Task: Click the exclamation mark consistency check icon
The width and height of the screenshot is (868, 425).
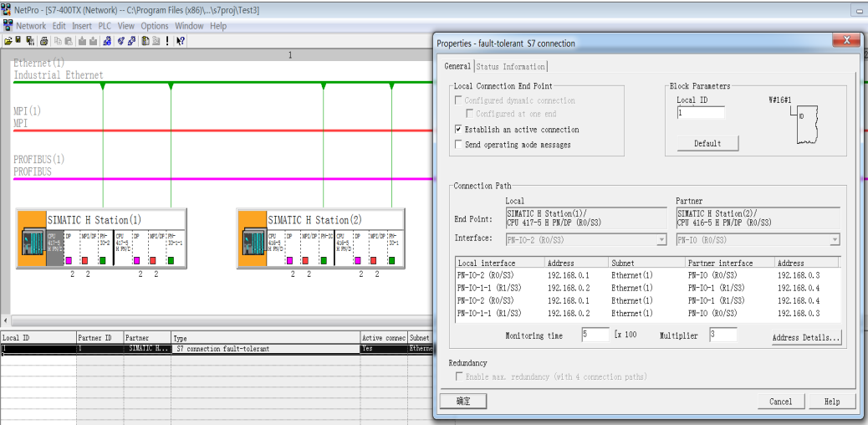Action: pyautogui.click(x=167, y=40)
